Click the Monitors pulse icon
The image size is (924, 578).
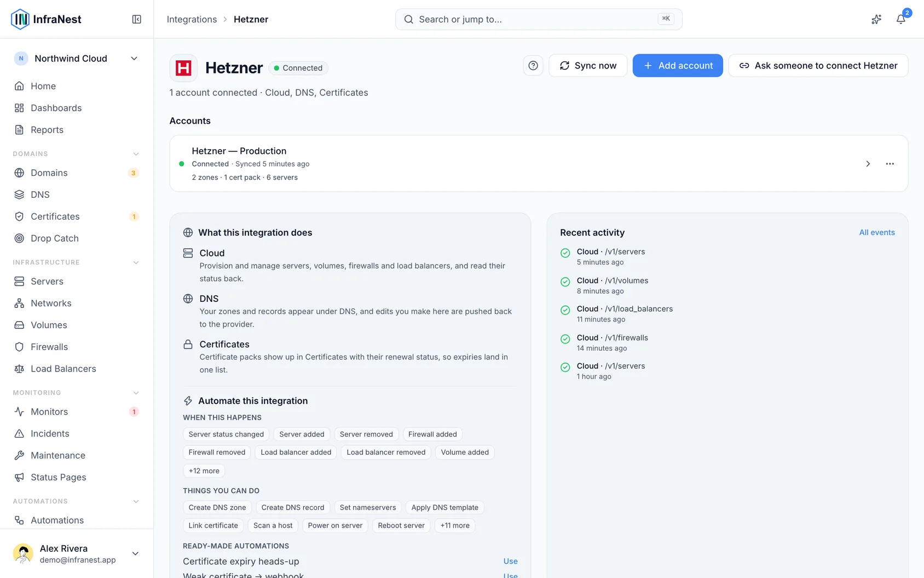(x=19, y=411)
